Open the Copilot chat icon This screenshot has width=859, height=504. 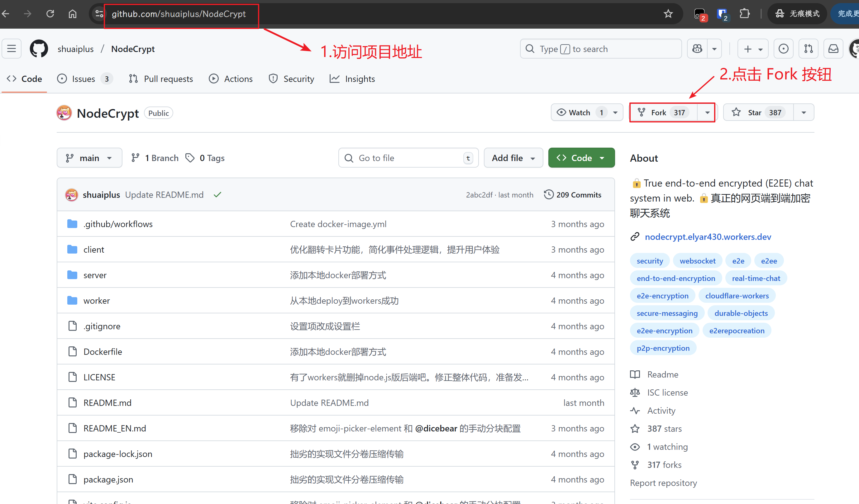(x=697, y=49)
